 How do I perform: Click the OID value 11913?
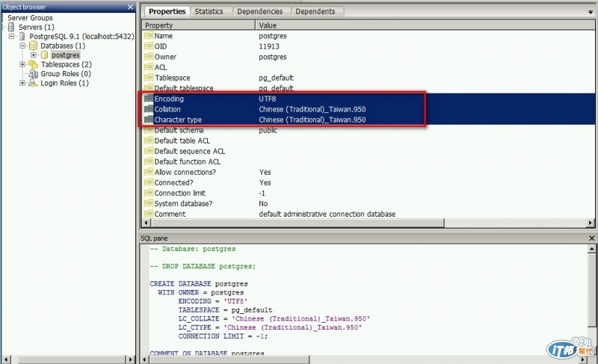pyautogui.click(x=269, y=46)
